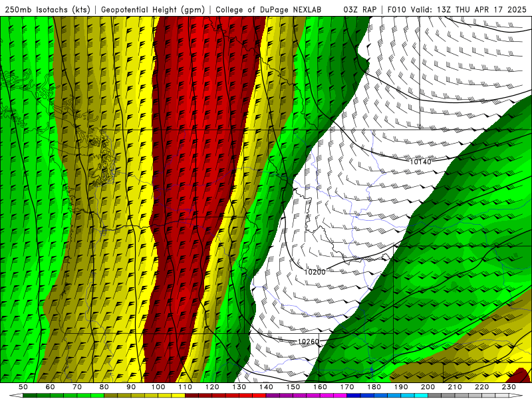Screen dimensions: 532x399
Task: Click the 10260 height contour label
Action: 308,342
